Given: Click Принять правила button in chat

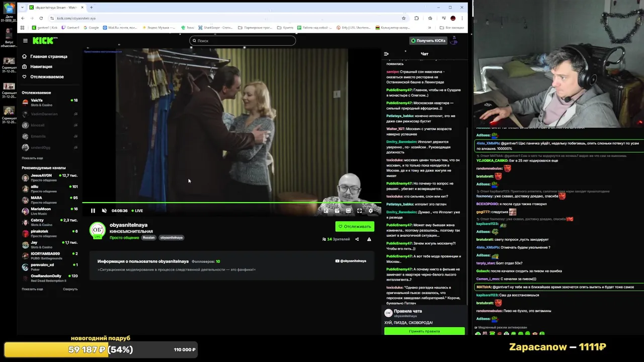Looking at the screenshot, I should (x=425, y=331).
